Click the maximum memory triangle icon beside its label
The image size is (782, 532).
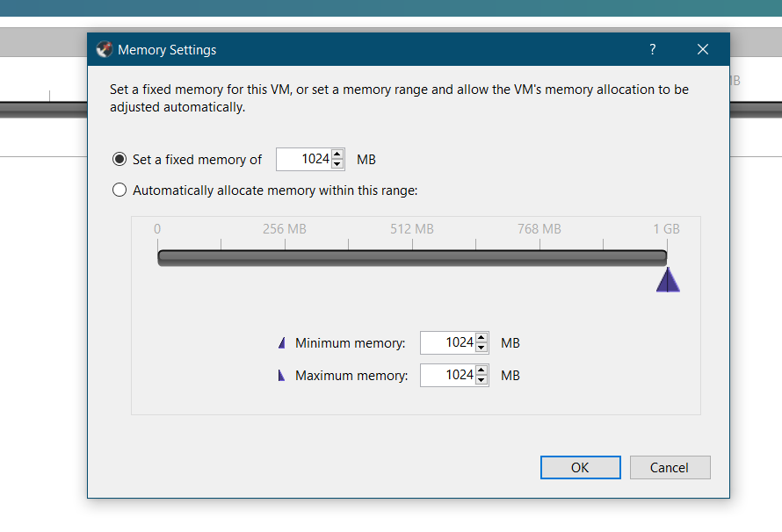tap(281, 375)
